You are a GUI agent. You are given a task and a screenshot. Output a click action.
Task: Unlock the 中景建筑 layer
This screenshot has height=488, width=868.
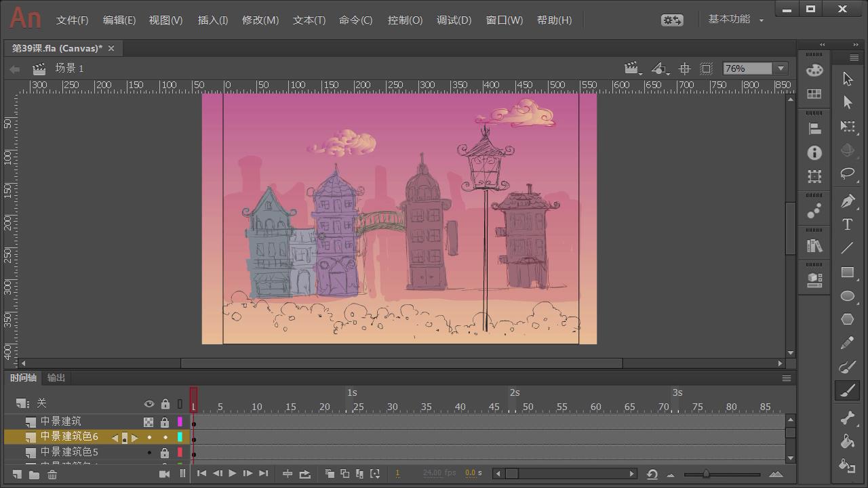click(165, 422)
